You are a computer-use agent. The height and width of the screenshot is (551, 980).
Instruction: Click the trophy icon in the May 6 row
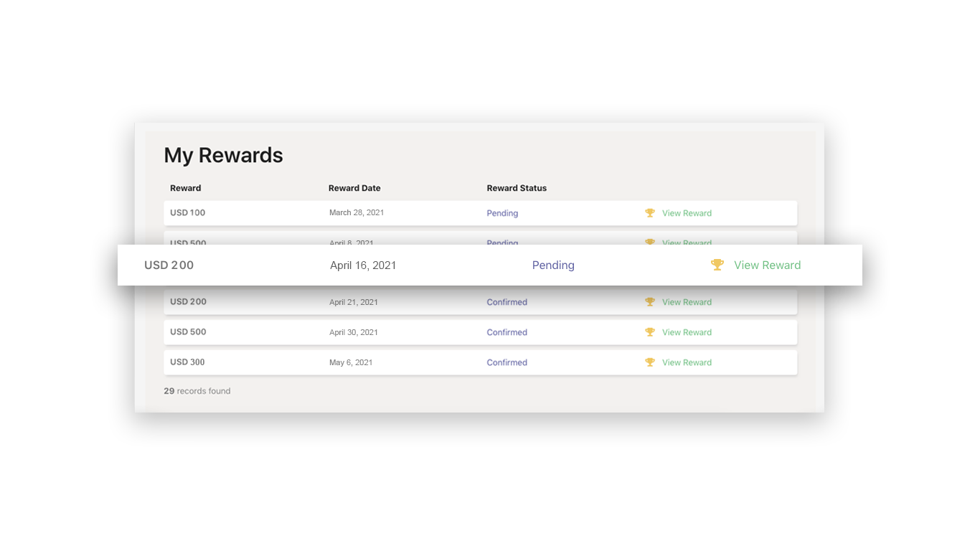point(650,362)
